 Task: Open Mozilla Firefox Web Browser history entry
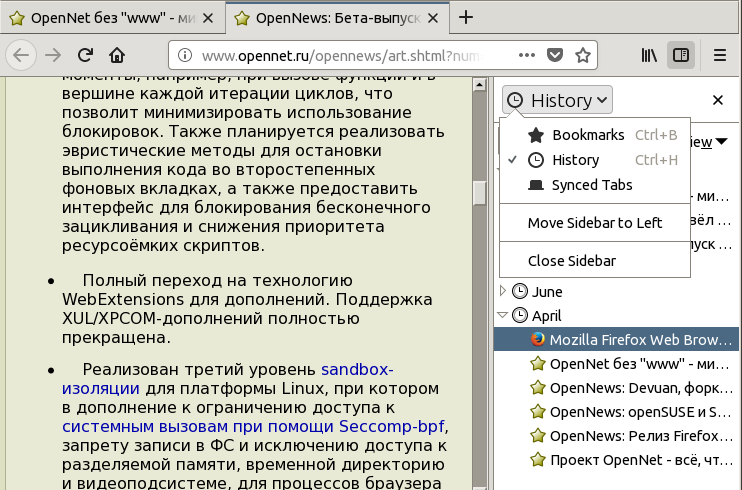click(640, 339)
